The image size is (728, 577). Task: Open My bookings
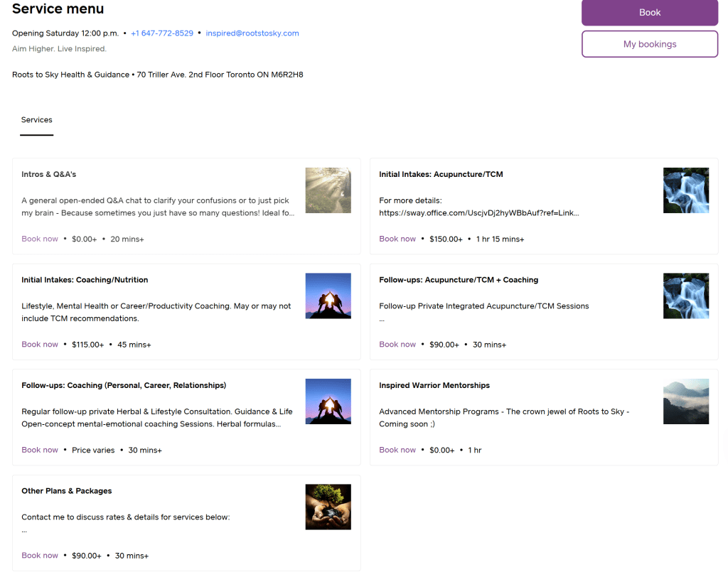(x=649, y=44)
